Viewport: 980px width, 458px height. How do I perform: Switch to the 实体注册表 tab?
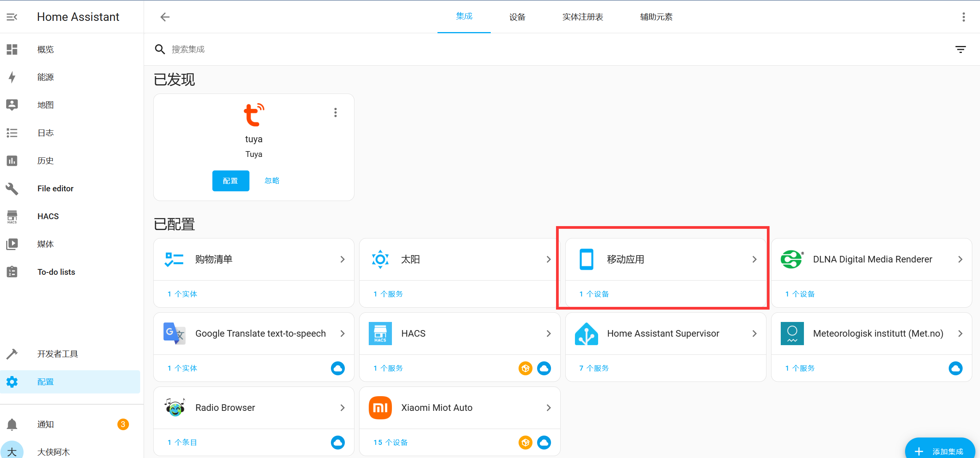coord(583,17)
